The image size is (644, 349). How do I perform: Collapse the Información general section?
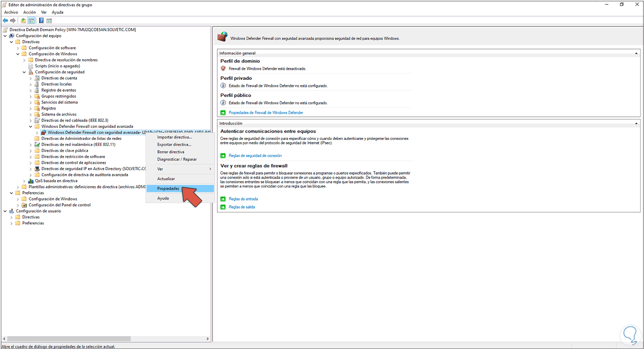tap(636, 53)
